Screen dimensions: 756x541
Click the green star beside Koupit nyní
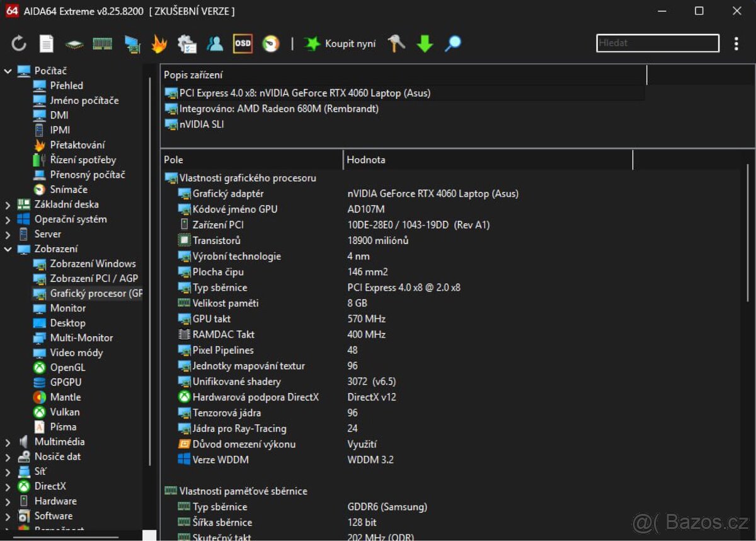pyautogui.click(x=312, y=44)
